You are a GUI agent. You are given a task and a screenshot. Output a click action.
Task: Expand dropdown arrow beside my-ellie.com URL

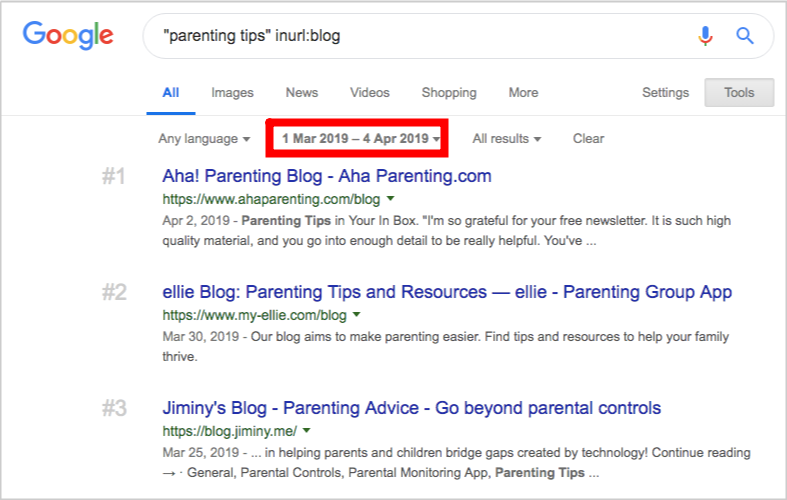[356, 315]
